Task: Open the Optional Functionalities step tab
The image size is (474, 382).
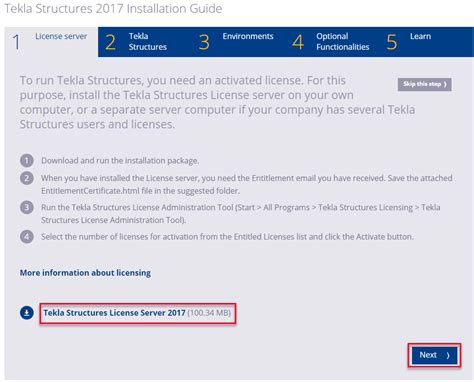Action: tap(332, 42)
